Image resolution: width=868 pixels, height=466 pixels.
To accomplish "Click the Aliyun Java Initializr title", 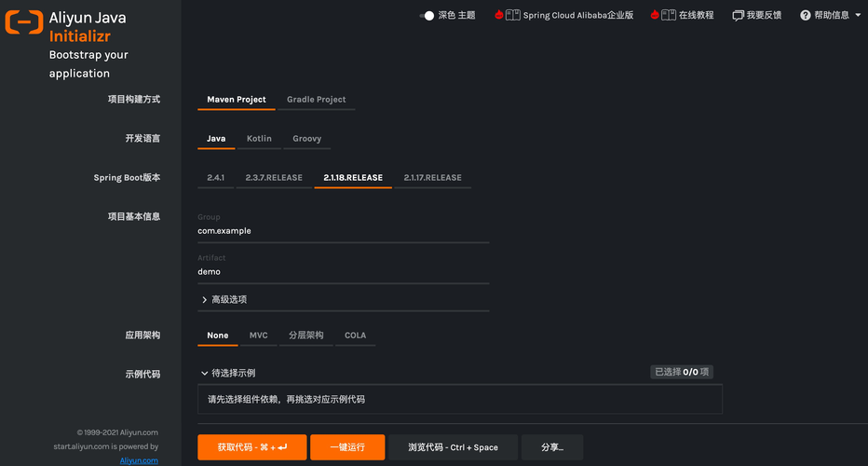I will (88, 27).
